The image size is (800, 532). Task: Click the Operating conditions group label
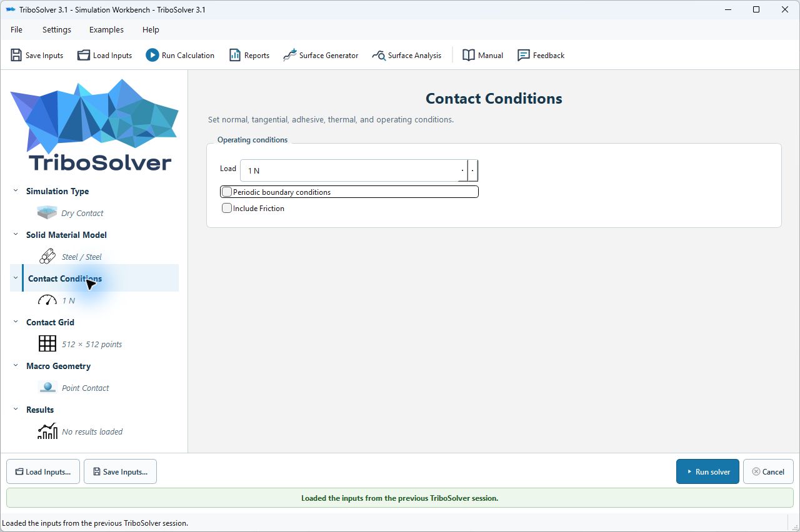(x=252, y=140)
